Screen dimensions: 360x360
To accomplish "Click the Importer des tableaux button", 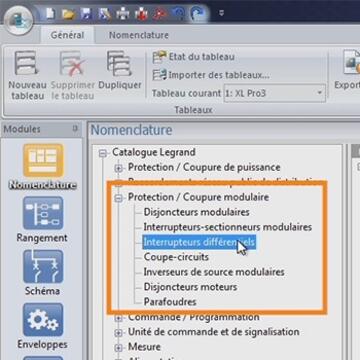I will point(211,75).
